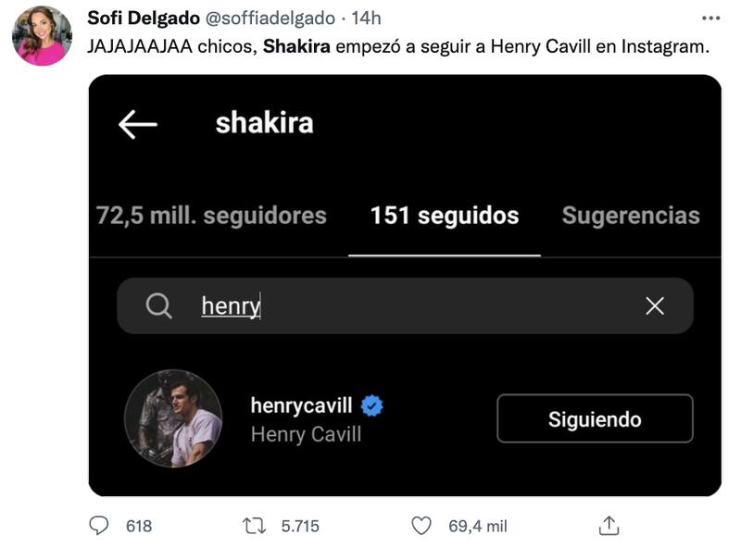The width and height of the screenshot is (741, 560).
Task: Open the @soffiadelgado handle link
Action: pos(268,19)
